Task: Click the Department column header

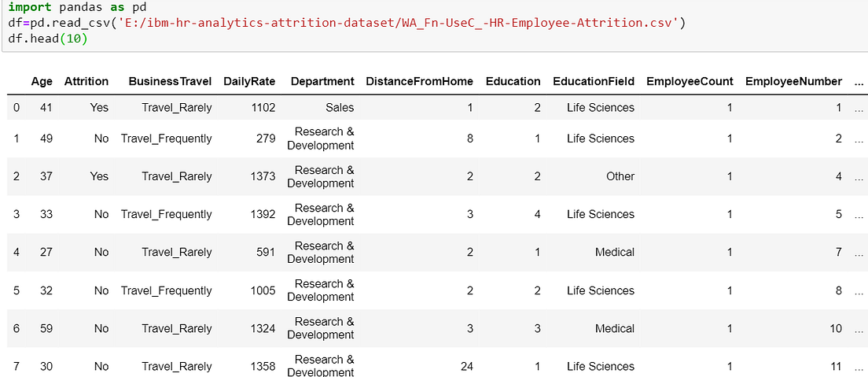Action: click(322, 82)
